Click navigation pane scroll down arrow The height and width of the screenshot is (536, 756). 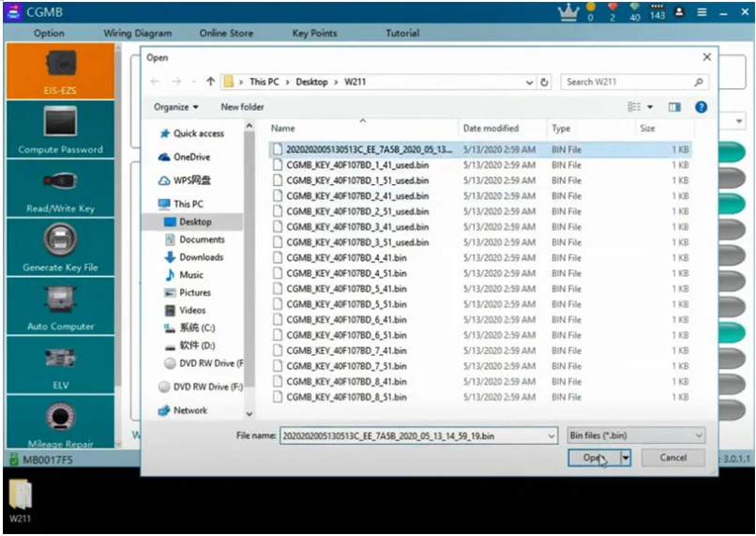tap(249, 414)
